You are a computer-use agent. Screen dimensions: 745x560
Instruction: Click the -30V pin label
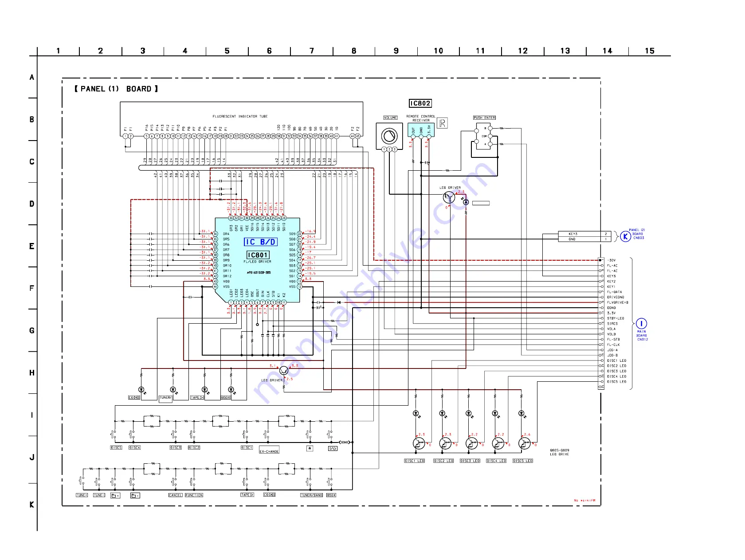coord(612,260)
